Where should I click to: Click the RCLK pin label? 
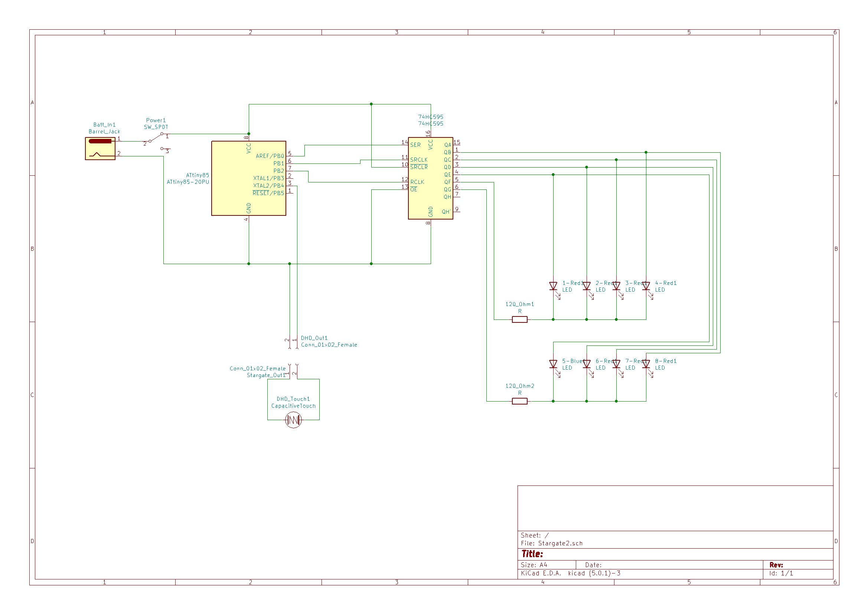(x=417, y=182)
